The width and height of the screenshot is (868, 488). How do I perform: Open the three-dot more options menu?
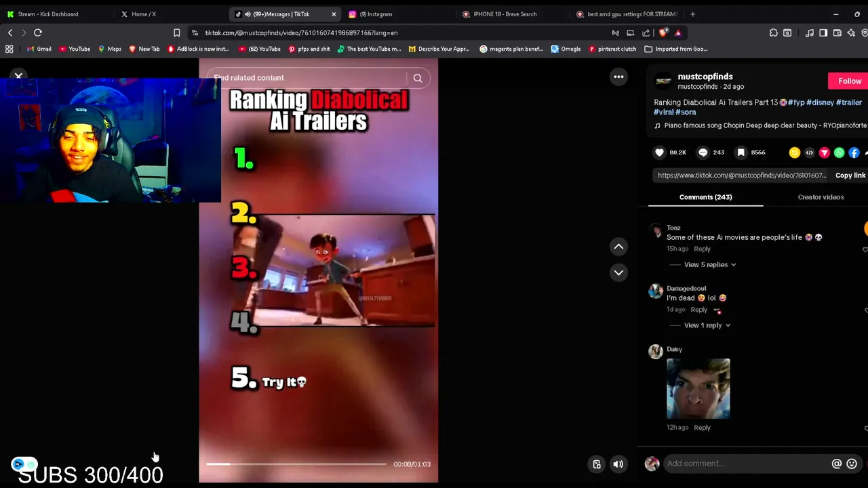point(618,77)
